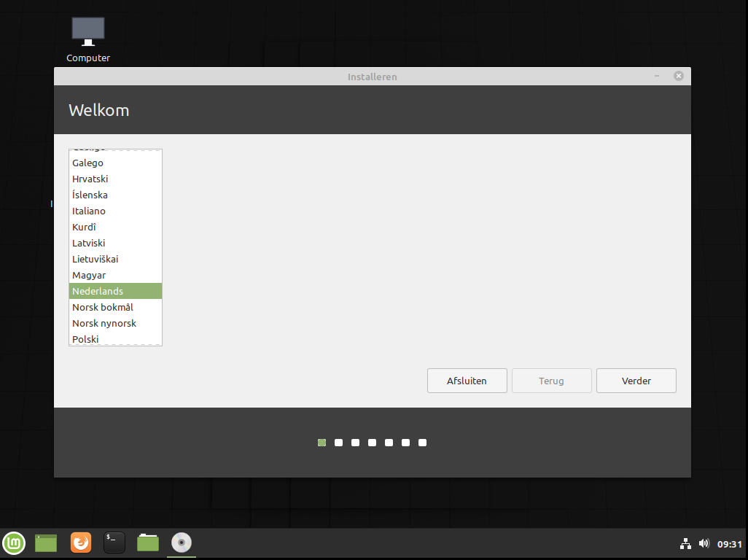The height and width of the screenshot is (560, 748).
Task: Click the clock showing 09:31
Action: [x=729, y=544]
